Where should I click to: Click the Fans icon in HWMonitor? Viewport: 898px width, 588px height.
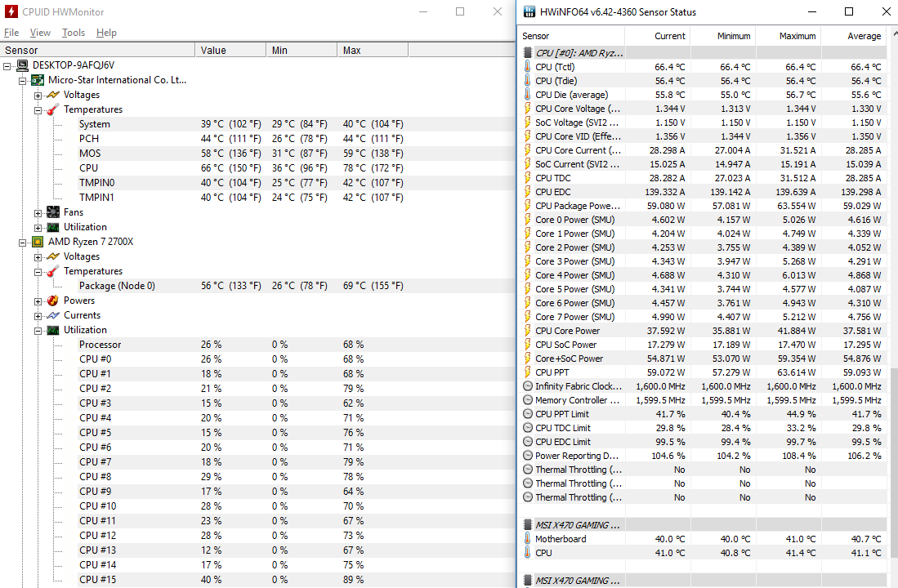click(x=53, y=212)
